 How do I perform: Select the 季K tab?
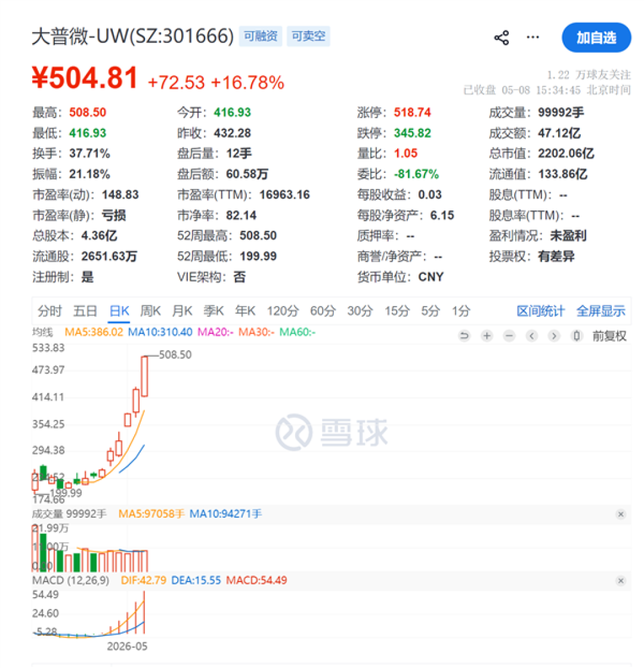coord(213,311)
